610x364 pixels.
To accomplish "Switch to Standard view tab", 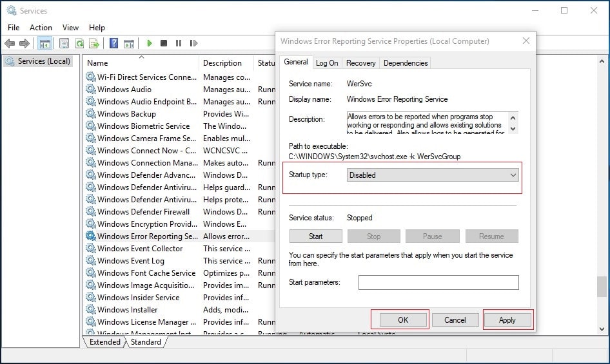I will click(x=146, y=342).
